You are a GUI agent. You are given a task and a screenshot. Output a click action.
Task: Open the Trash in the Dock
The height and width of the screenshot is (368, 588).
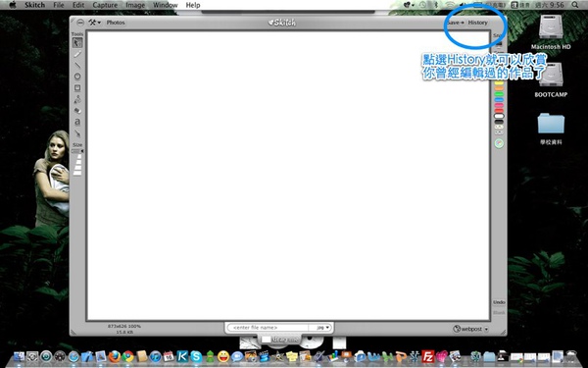[x=571, y=356]
